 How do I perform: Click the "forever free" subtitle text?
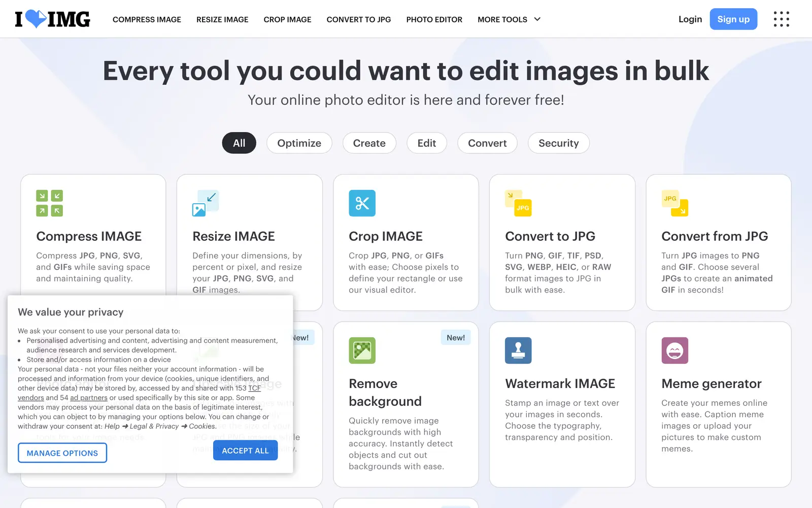[406, 100]
